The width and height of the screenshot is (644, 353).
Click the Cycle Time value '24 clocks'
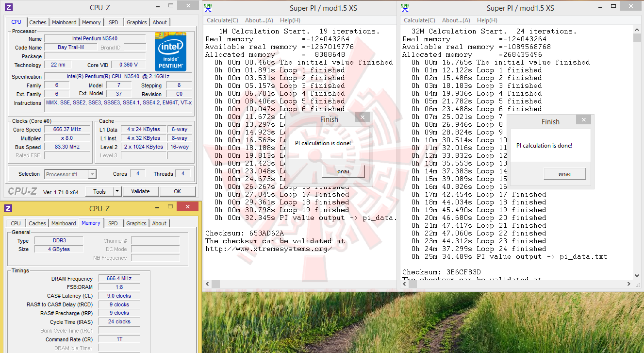click(119, 322)
